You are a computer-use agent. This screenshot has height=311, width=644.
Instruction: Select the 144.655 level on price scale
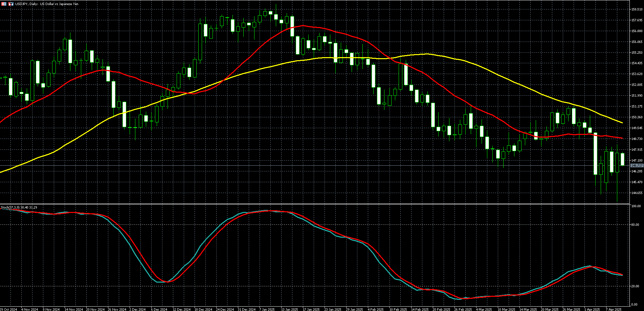pyautogui.click(x=637, y=193)
